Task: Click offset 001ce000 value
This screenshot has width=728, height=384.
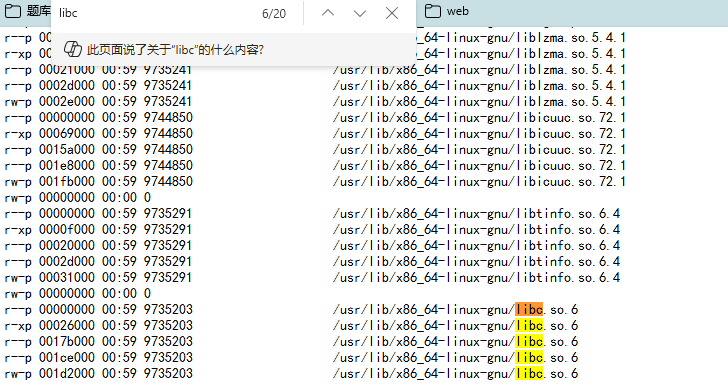Action: [67, 358]
